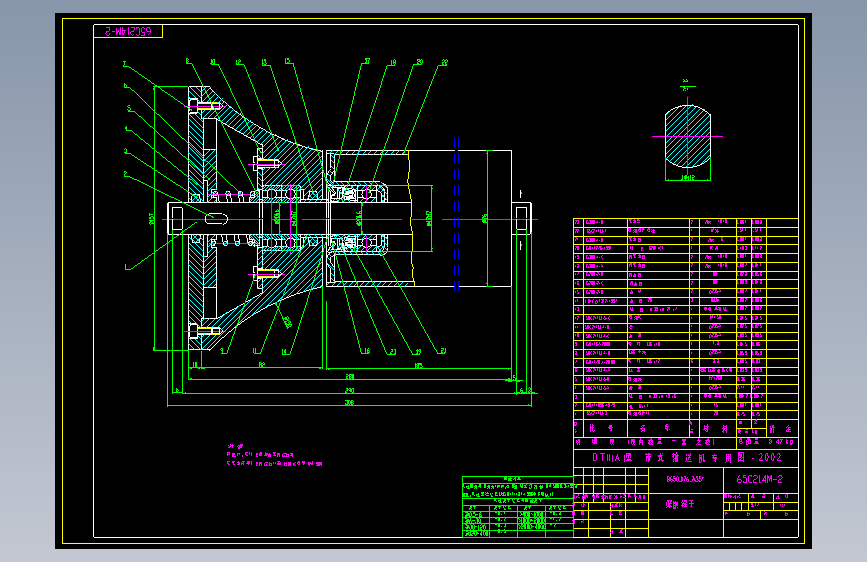
Task: Click drawing number 65C214M-2 in title block
Action: click(759, 480)
